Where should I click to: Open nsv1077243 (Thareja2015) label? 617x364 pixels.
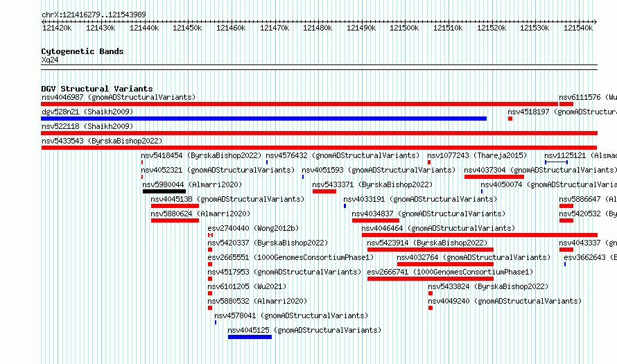point(477,155)
